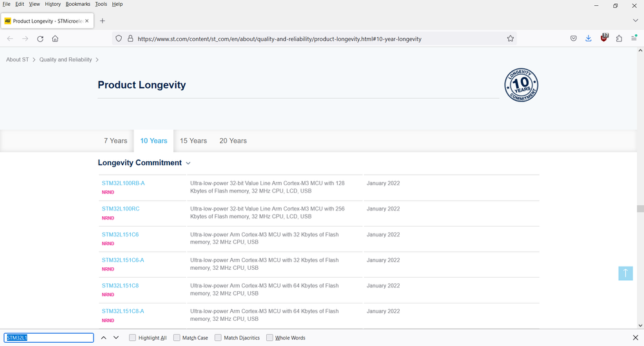Image resolution: width=644 pixels, height=346 pixels.
Task: Go to Quality and Reliability breadcrumb
Action: 66,59
